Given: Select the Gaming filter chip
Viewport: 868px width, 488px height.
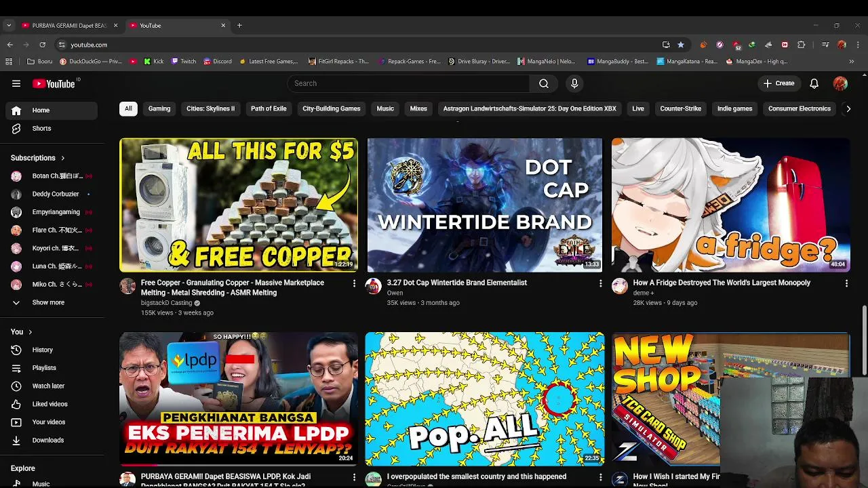Looking at the screenshot, I should 159,108.
